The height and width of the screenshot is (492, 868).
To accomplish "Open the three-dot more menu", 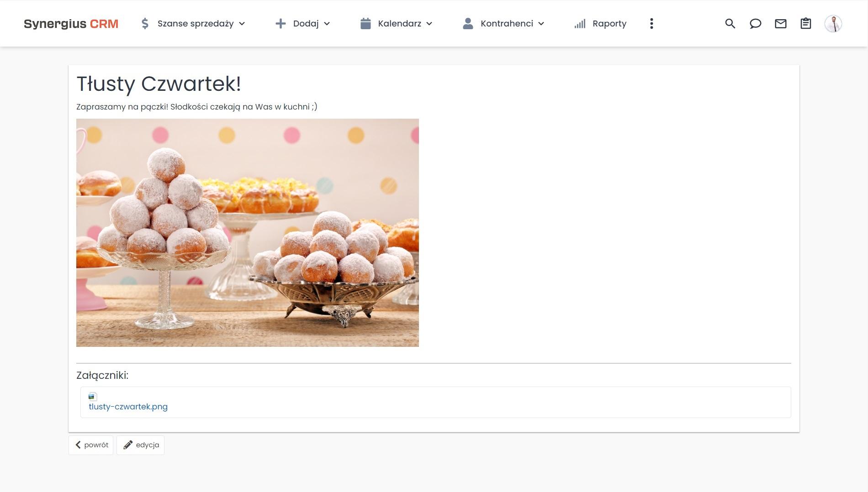I will coord(651,24).
